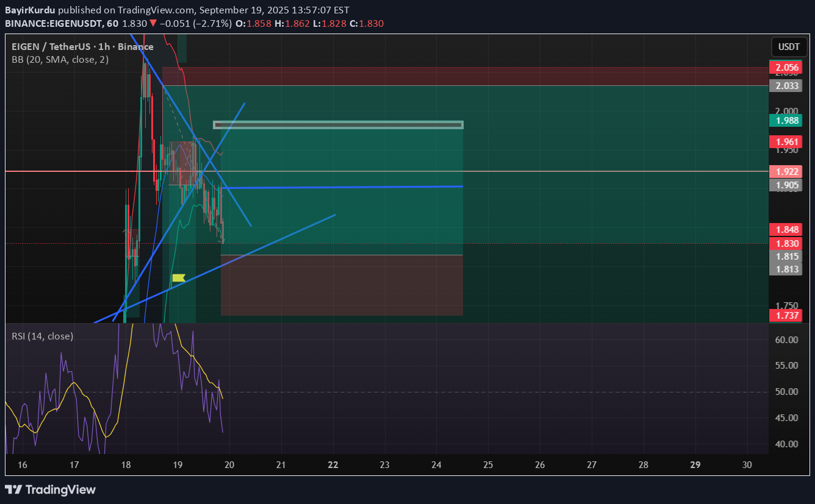Viewport: 815px width, 504px height.
Task: Click date 27 on time axis
Action: click(x=592, y=465)
